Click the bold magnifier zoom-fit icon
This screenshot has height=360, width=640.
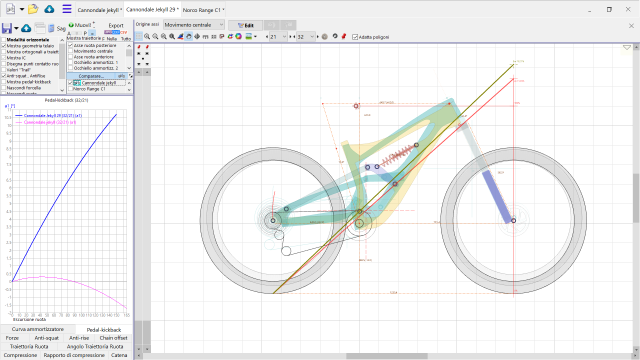(172, 37)
